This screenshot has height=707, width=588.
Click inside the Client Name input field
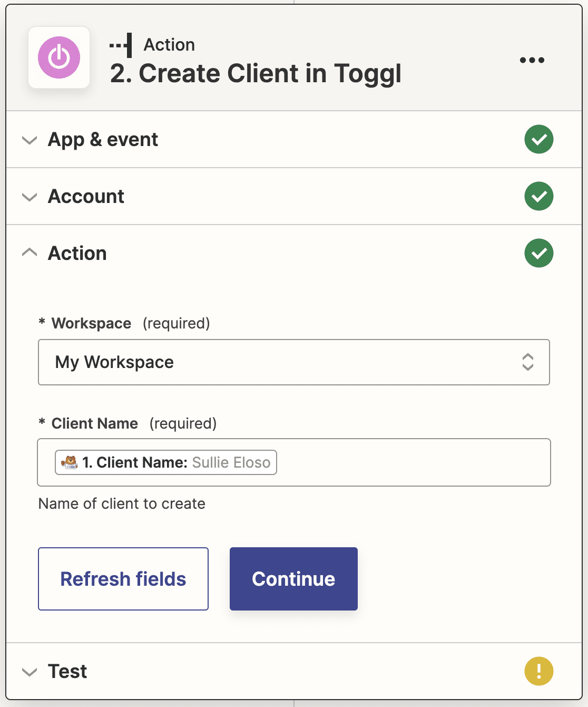294,462
